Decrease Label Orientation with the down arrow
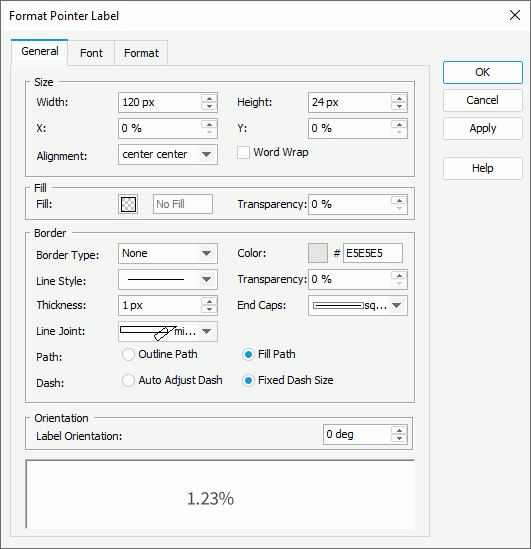Image resolution: width=531 pixels, height=549 pixels. [x=399, y=438]
